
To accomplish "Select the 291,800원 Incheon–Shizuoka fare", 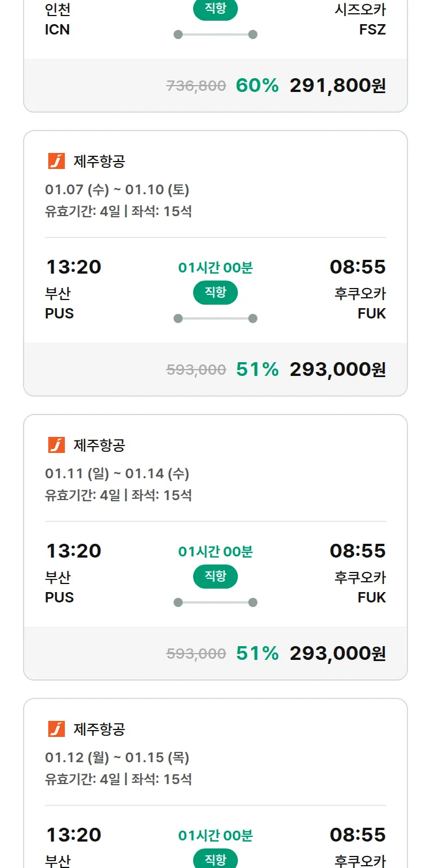I will pyautogui.click(x=337, y=86).
